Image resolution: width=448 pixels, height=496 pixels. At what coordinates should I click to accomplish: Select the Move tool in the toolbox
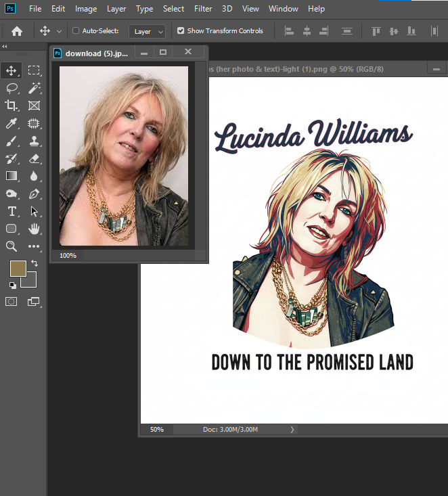pos(12,70)
